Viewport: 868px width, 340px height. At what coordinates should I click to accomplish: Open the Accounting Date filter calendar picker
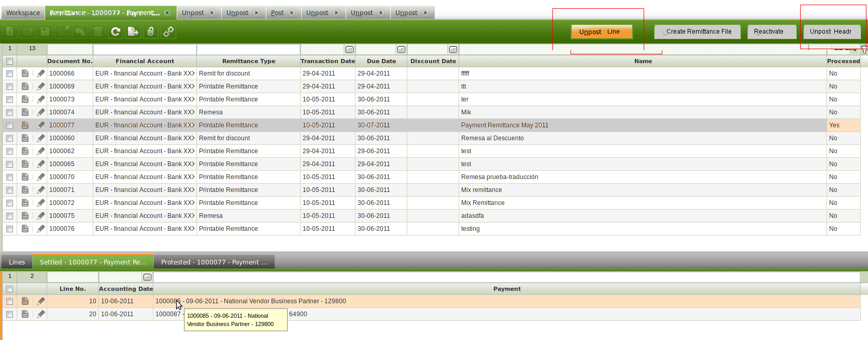[147, 277]
